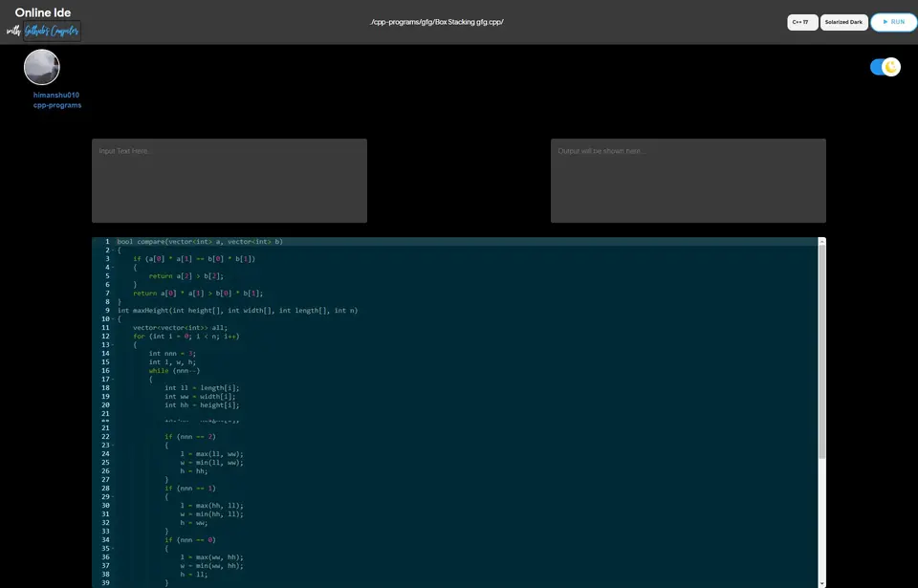This screenshot has width=918, height=588.
Task: Click the 'if (nnn == 2)' line
Action: coord(190,436)
